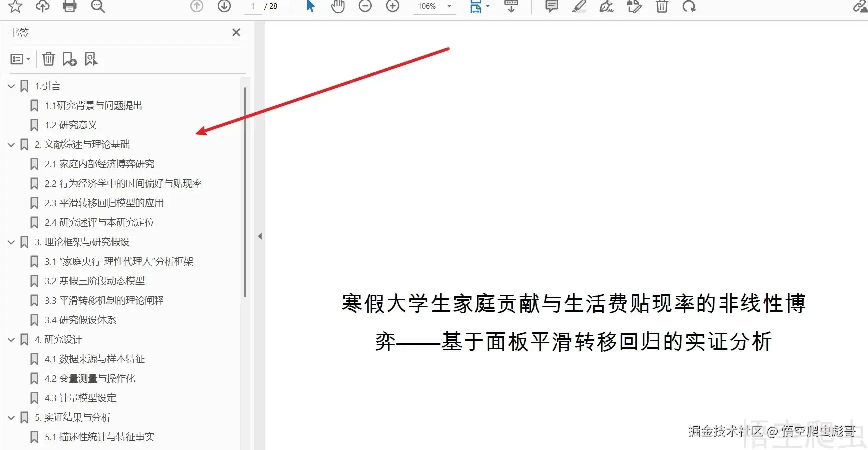Viewport: 868px width, 450px height.
Task: Jump to bookmark 1.2 研究意义
Action: pos(71,125)
